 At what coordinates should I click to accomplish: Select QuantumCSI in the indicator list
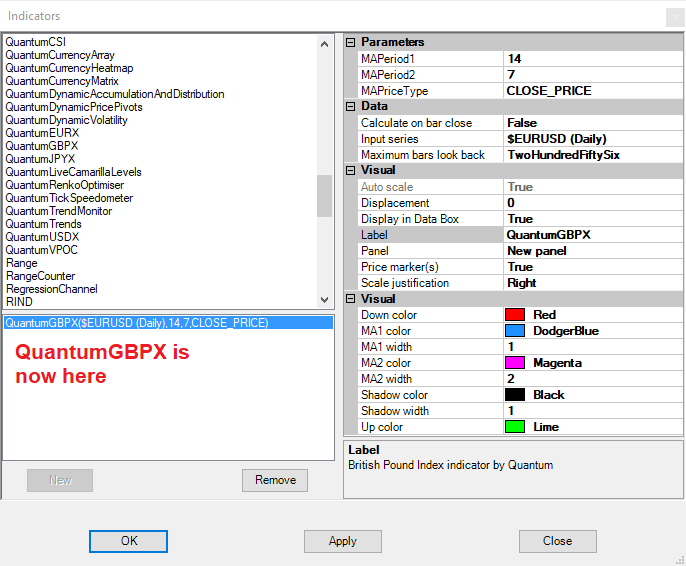[x=35, y=42]
